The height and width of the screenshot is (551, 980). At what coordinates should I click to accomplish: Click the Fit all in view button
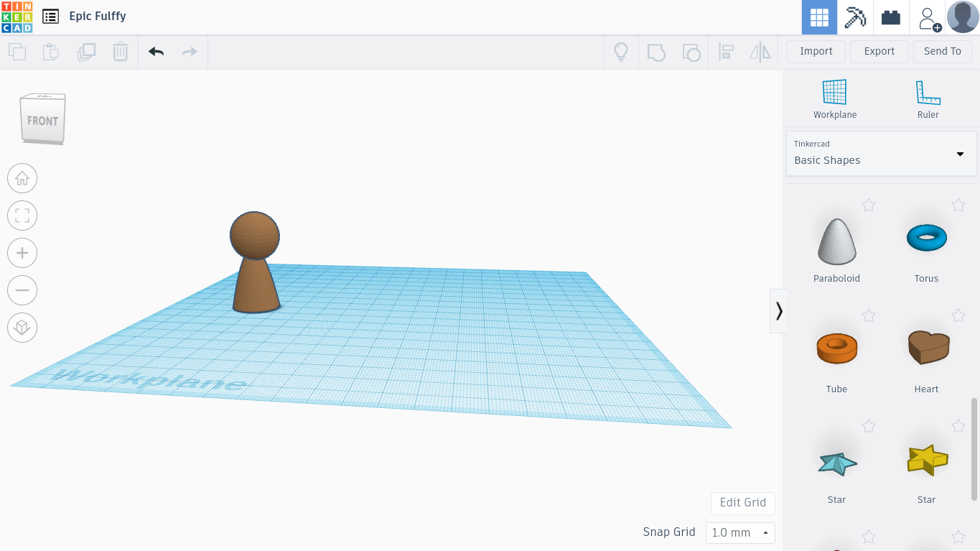[22, 216]
